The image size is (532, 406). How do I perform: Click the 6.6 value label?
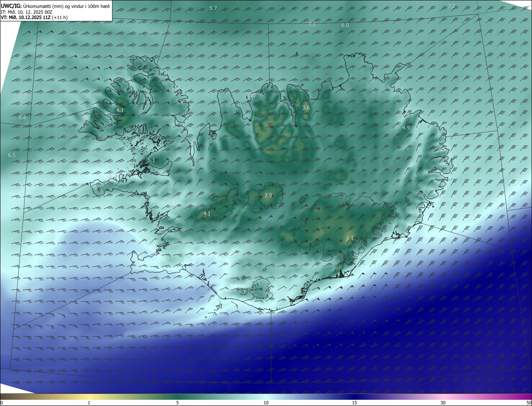[x=22, y=117]
